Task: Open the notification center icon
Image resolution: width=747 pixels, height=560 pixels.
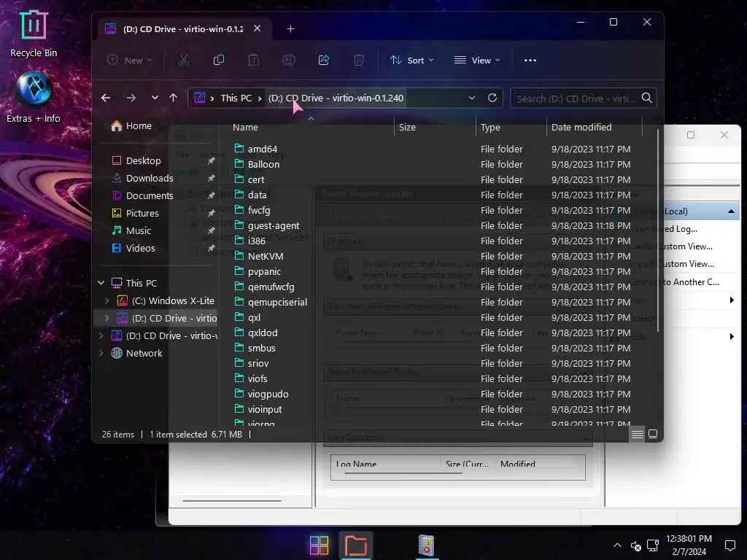Action: click(x=729, y=545)
